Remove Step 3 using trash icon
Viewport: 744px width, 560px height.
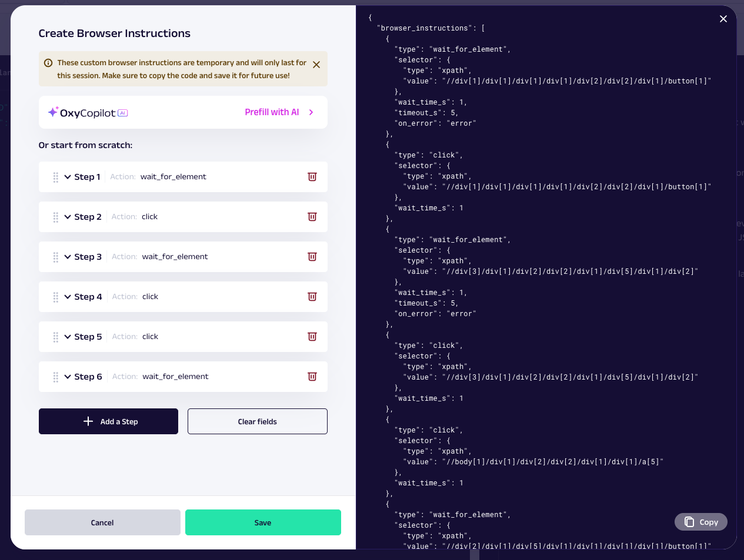(312, 257)
